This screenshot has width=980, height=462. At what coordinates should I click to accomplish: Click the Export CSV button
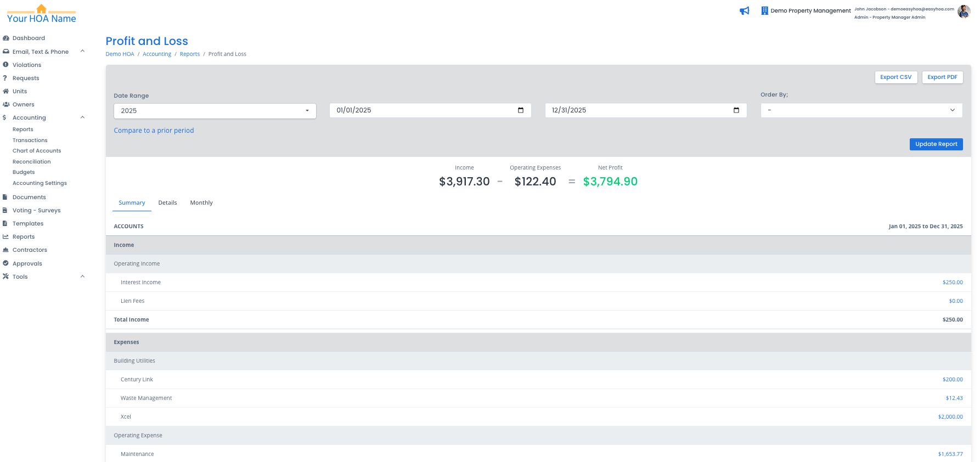(x=895, y=77)
